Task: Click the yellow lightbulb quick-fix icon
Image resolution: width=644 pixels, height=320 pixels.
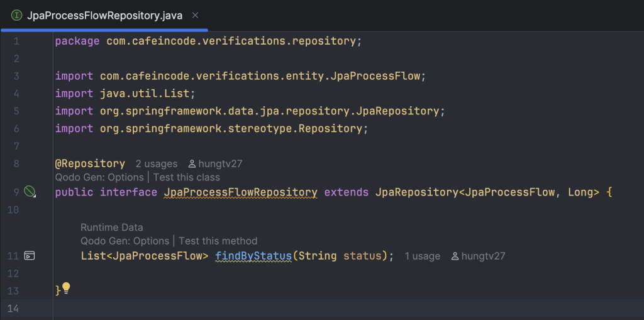Action: (x=66, y=289)
